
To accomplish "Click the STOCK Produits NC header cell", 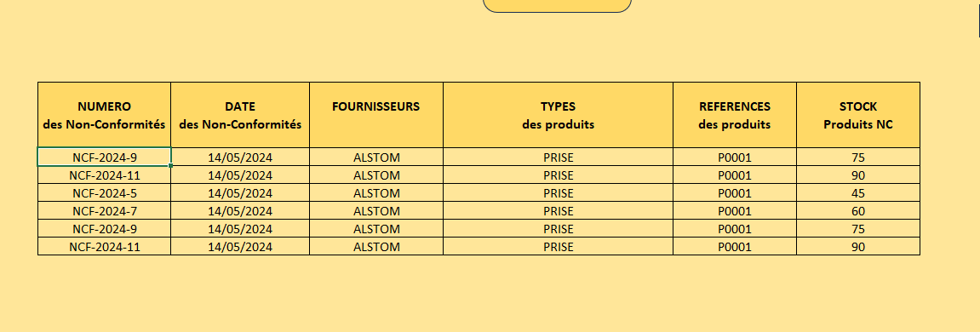I will coord(858,115).
